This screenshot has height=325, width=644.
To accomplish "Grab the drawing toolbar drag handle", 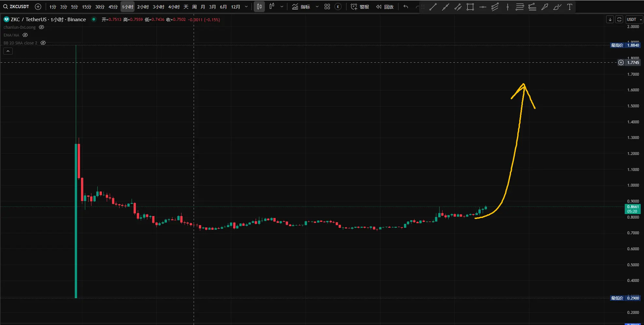I will click(x=423, y=7).
